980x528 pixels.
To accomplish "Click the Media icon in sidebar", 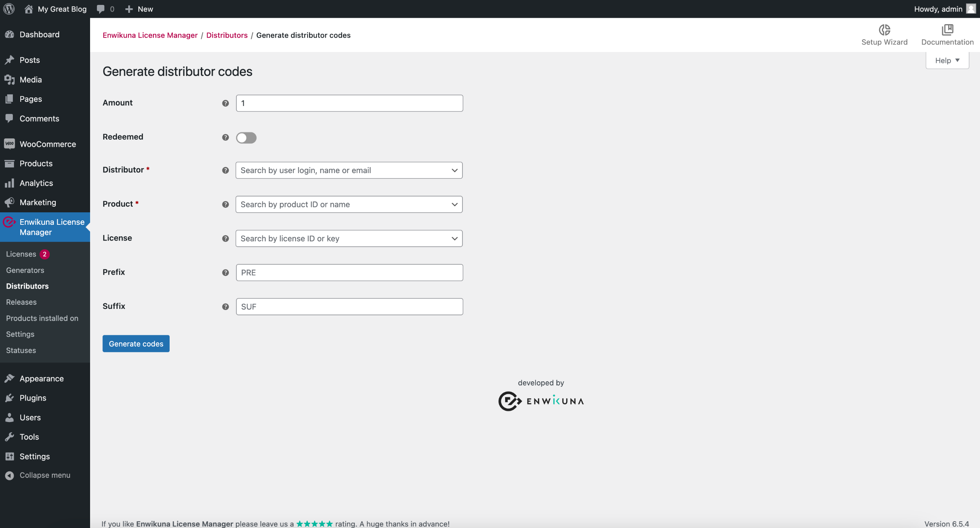I will (x=9, y=80).
